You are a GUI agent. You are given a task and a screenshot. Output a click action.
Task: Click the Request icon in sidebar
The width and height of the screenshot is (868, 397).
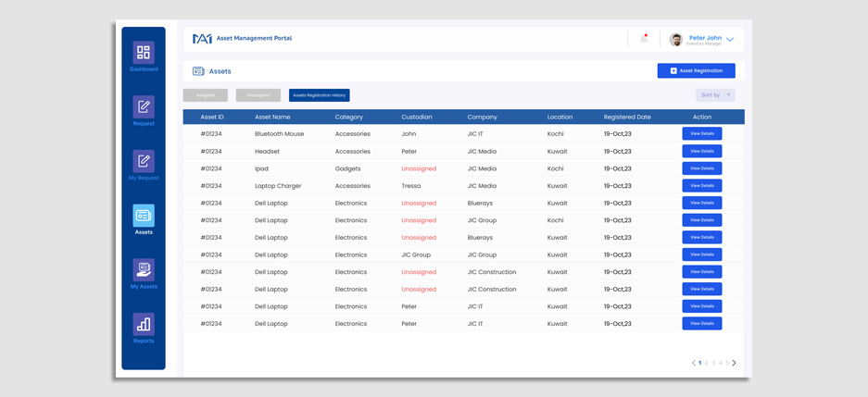[144, 107]
